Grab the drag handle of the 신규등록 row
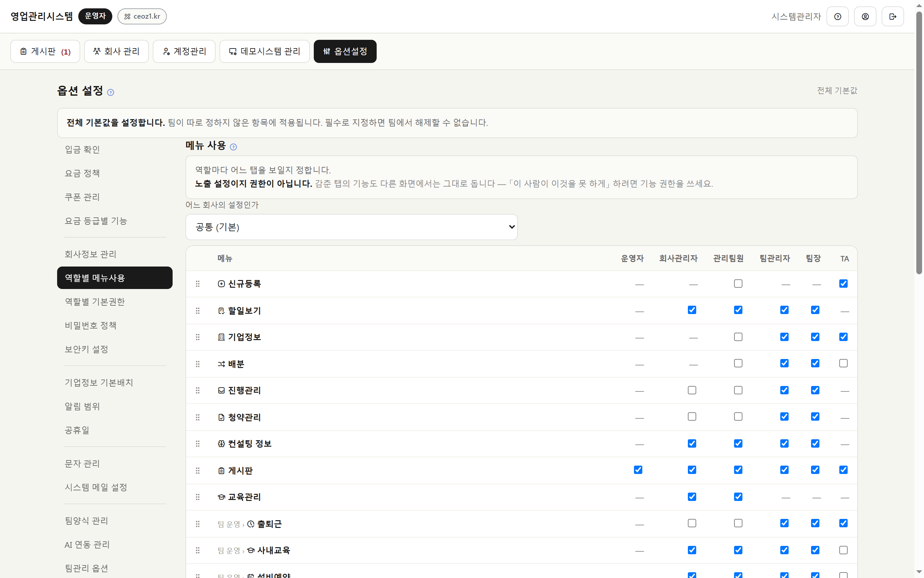The height and width of the screenshot is (578, 924). (x=197, y=284)
